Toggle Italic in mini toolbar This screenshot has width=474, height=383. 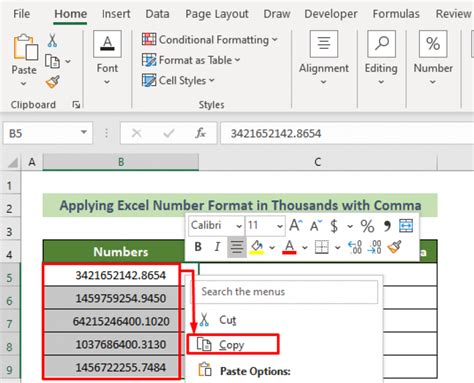click(x=217, y=247)
